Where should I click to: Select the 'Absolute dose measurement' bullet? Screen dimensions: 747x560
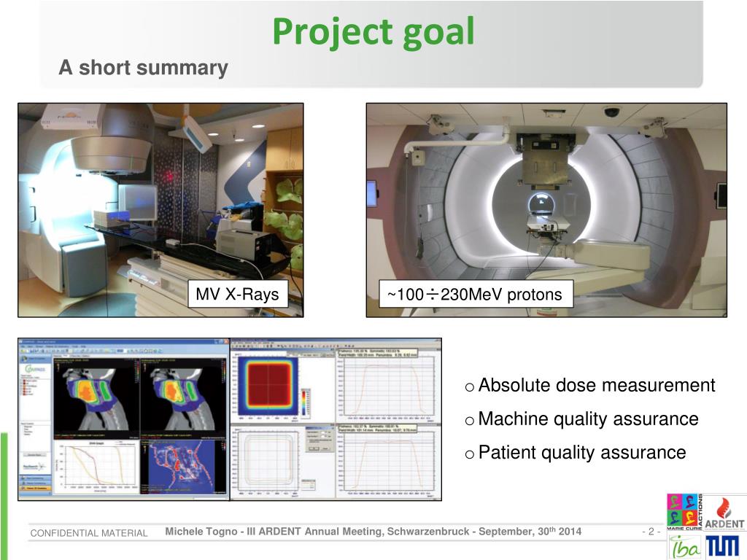[589, 385]
